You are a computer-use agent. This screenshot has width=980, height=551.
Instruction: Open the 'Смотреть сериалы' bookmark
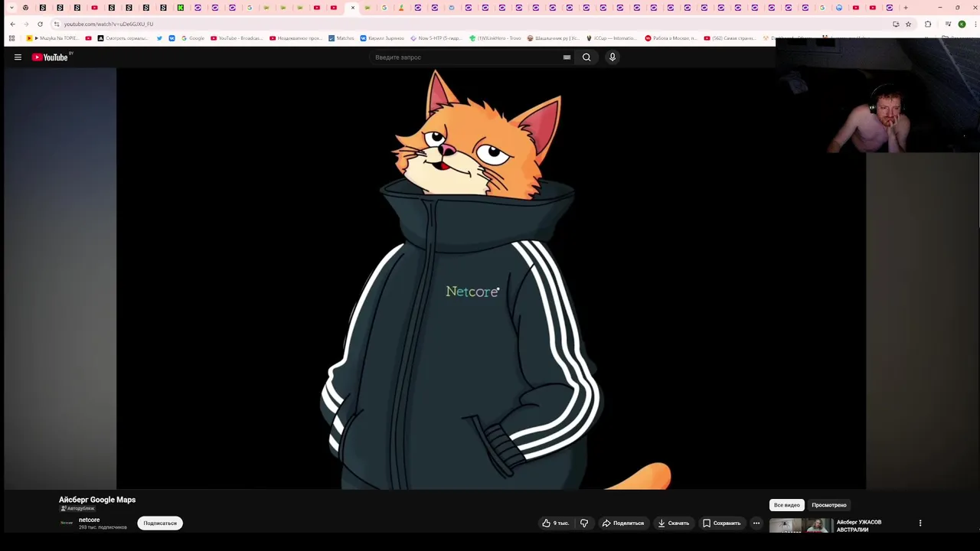(x=122, y=38)
